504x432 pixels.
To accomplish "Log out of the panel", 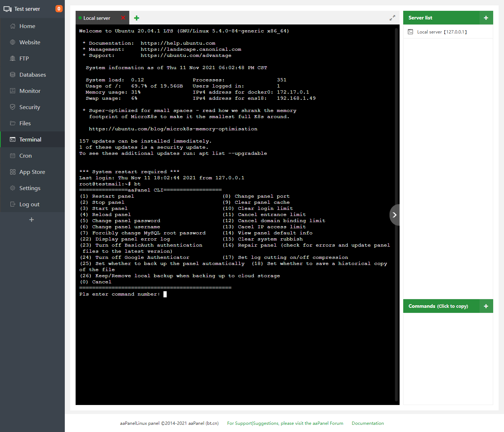I will tap(29, 204).
